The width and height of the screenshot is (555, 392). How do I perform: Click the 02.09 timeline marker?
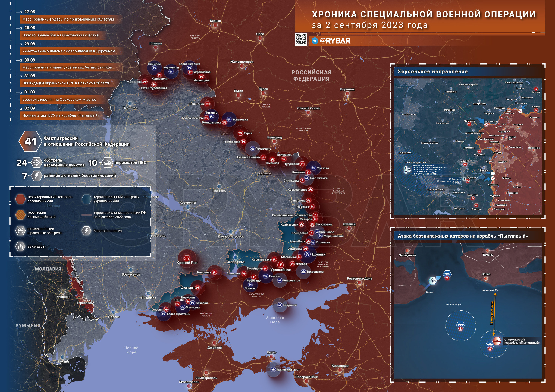point(21,109)
